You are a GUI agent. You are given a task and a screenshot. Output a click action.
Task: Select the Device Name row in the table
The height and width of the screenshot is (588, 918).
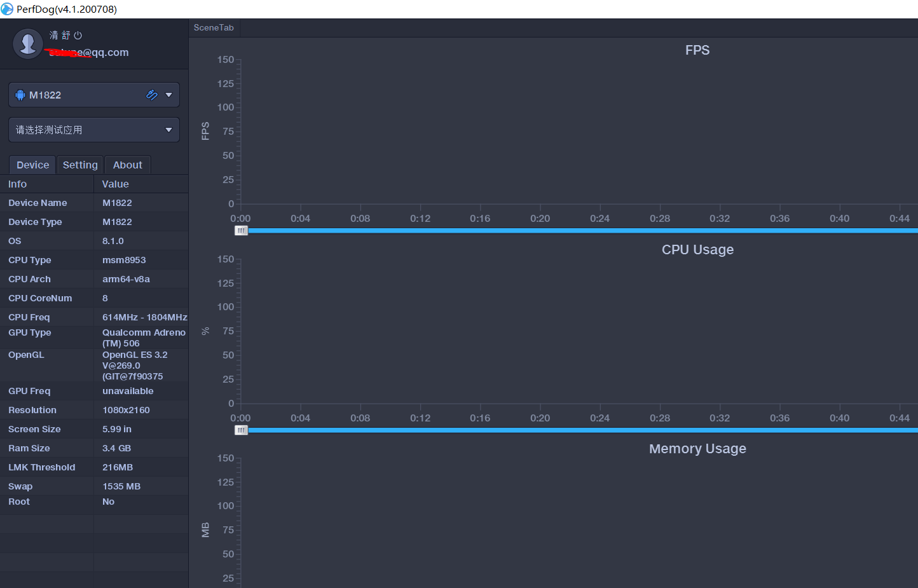(x=38, y=203)
